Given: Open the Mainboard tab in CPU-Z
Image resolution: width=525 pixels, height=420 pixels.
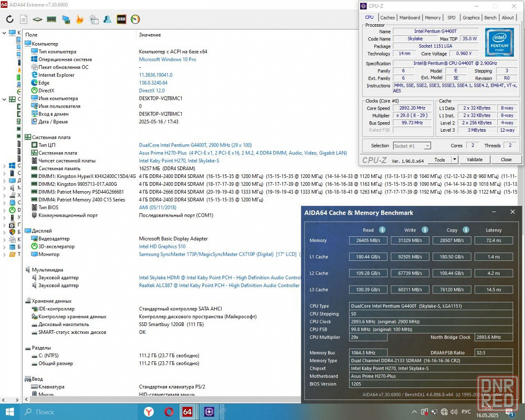Looking at the screenshot, I should (409, 17).
